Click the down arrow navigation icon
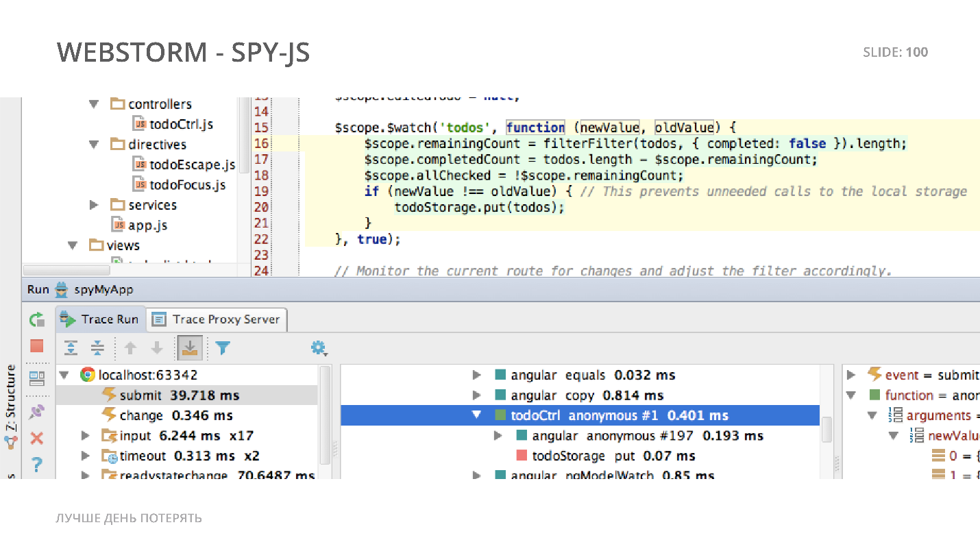Viewport: 980px width, 551px height. (x=157, y=348)
